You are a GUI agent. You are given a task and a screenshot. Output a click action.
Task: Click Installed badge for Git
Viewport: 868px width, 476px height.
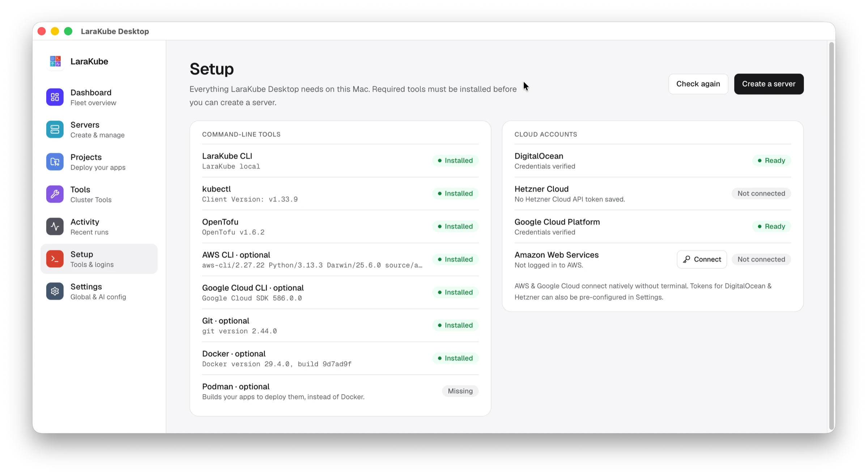(455, 325)
